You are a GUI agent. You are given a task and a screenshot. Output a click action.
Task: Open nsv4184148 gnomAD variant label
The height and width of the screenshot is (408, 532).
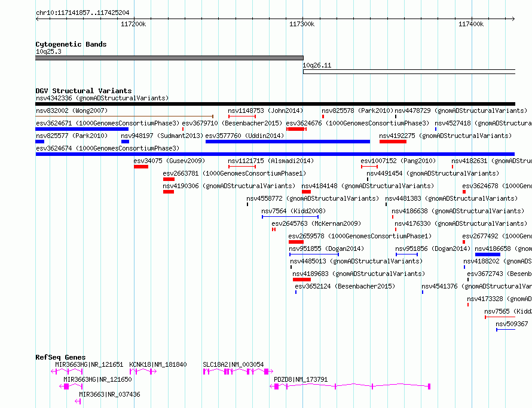[368, 186]
